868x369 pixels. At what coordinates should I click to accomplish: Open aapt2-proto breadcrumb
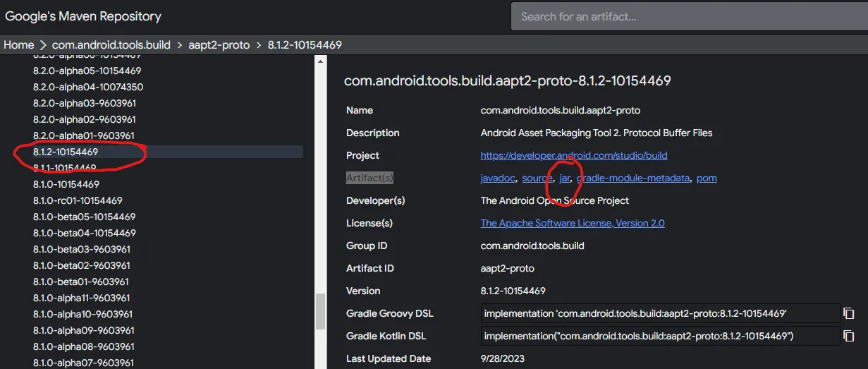click(x=219, y=44)
